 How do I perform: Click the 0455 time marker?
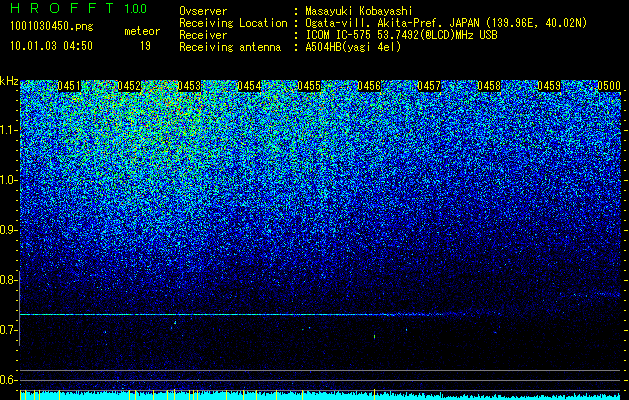[309, 86]
